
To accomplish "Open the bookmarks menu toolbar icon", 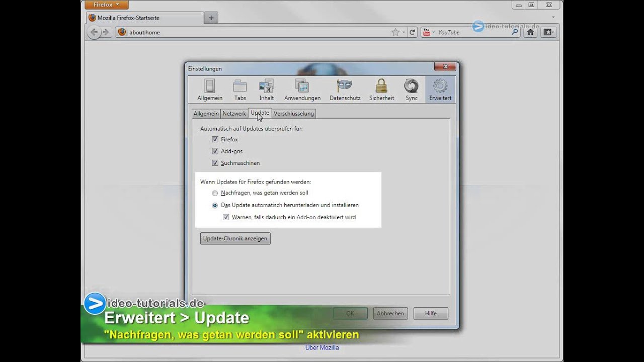I will click(x=548, y=32).
